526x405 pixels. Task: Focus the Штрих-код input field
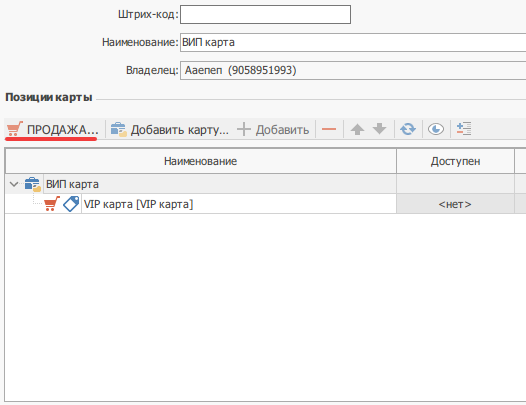[x=265, y=14]
